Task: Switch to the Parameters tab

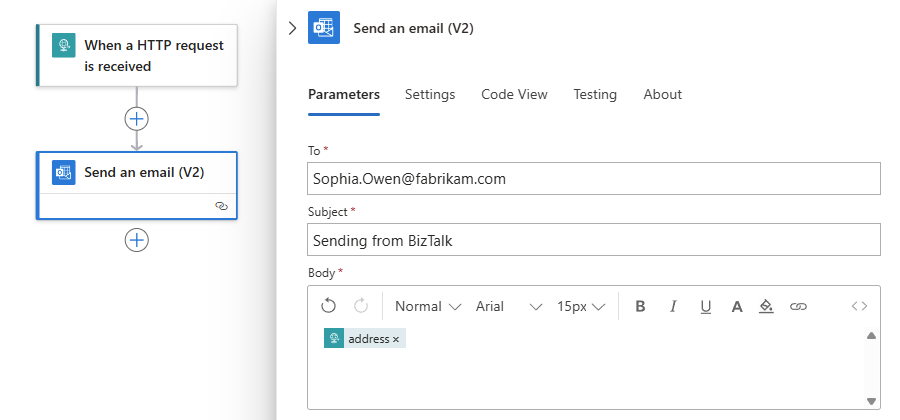Action: click(344, 95)
